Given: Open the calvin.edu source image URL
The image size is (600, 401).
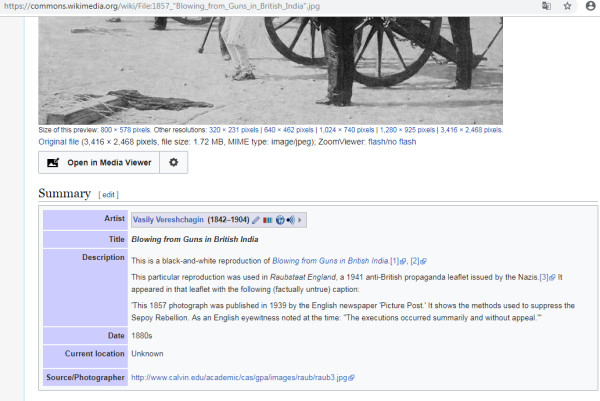Looking at the screenshot, I should (240, 377).
